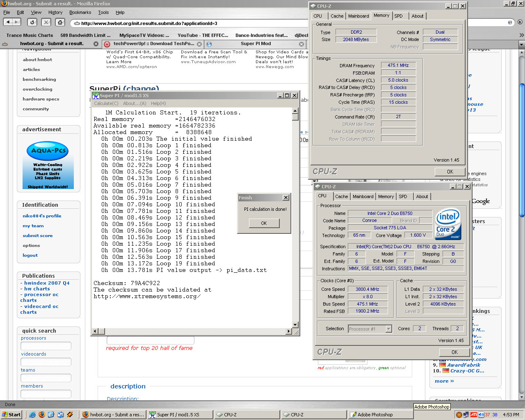This screenshot has width=525, height=420.
Task: Click the Intel Core 2 Duo logo
Action: (x=448, y=224)
